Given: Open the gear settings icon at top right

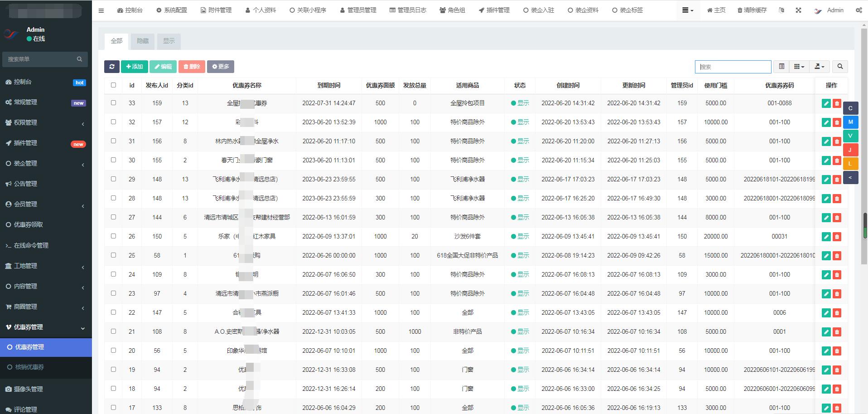Looking at the screenshot, I should [858, 10].
